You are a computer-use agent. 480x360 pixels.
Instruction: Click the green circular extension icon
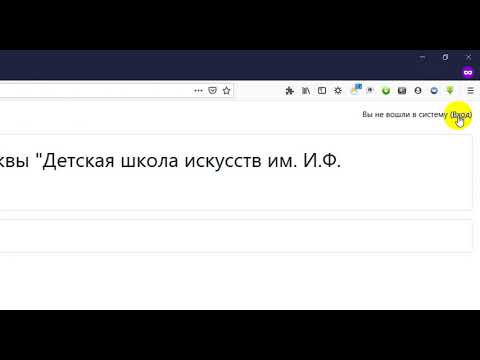tap(386, 91)
